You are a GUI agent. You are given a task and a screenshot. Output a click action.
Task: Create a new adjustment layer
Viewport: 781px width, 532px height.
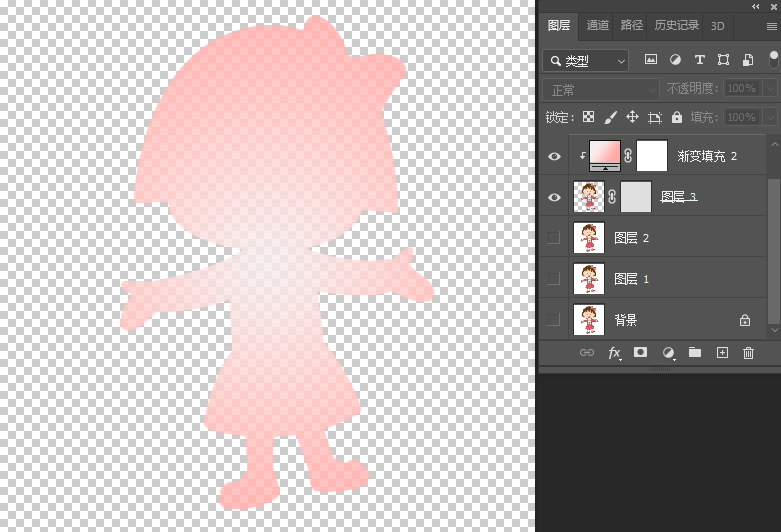point(668,353)
